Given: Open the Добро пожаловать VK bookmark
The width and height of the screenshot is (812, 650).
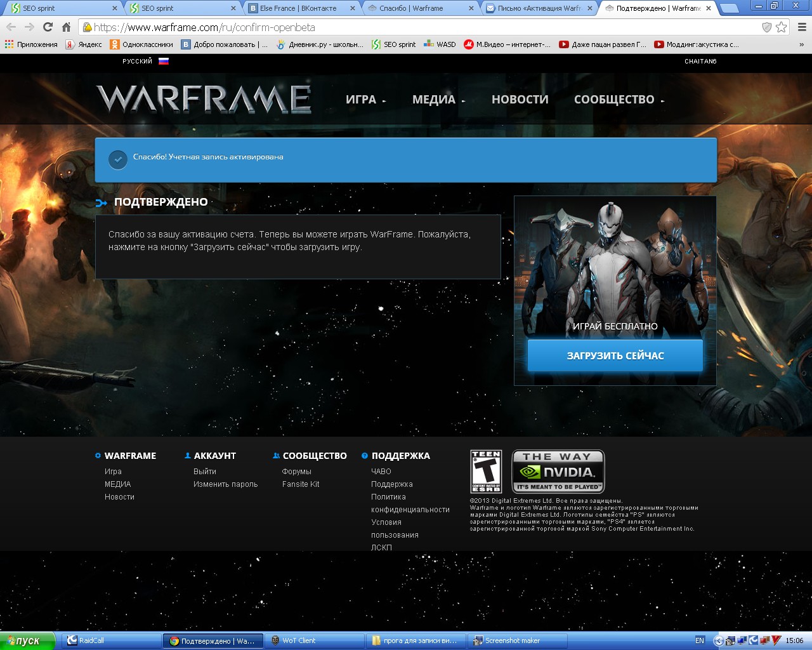Looking at the screenshot, I should click(225, 44).
